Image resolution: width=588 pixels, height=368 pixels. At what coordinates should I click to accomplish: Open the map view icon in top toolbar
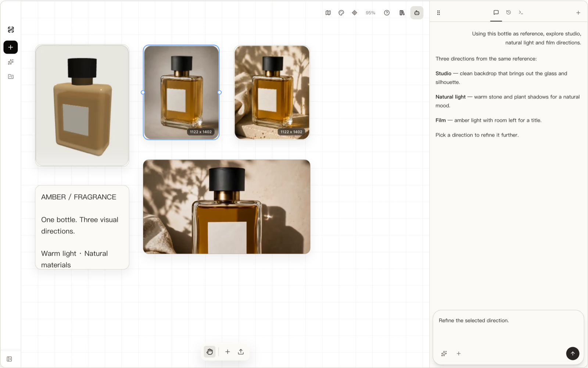328,13
